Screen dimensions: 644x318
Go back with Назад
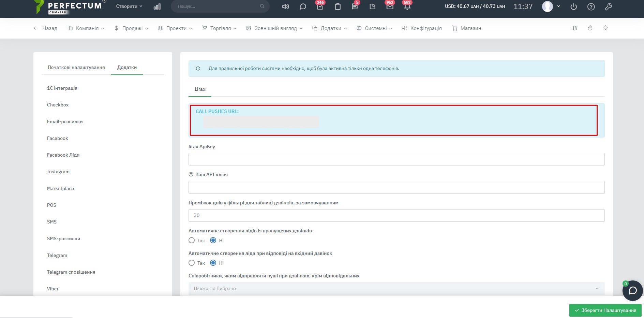[45, 28]
